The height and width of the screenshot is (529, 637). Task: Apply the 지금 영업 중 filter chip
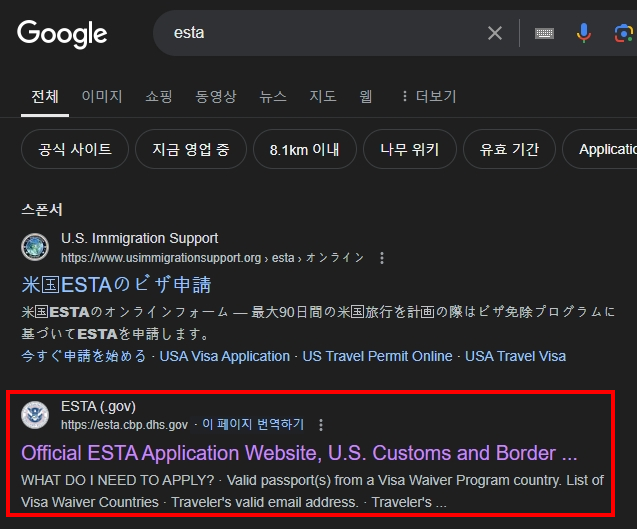coord(191,149)
